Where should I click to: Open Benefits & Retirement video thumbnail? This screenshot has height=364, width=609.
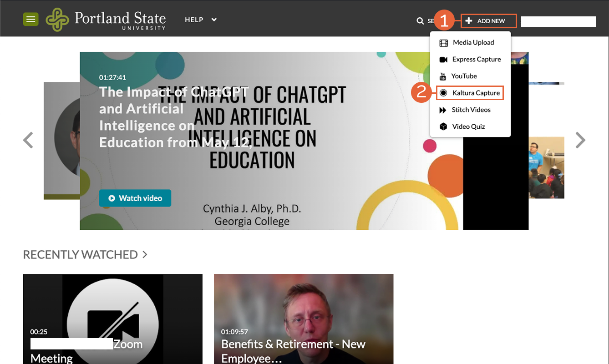tap(304, 319)
